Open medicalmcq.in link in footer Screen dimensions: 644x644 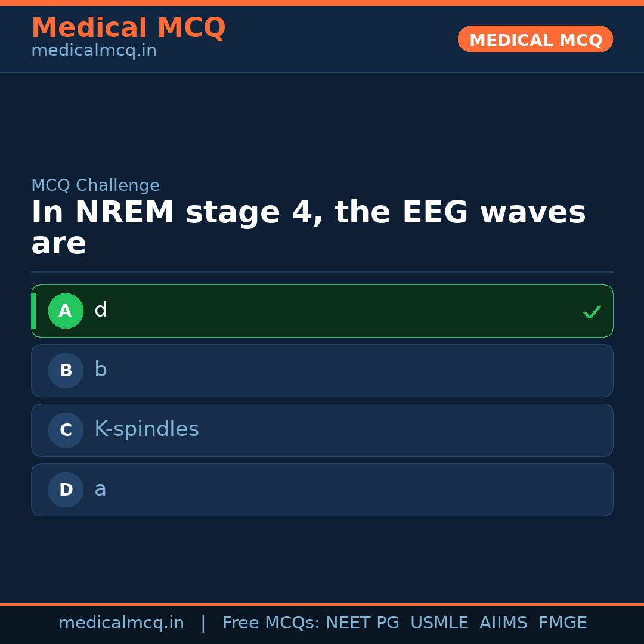point(121,623)
